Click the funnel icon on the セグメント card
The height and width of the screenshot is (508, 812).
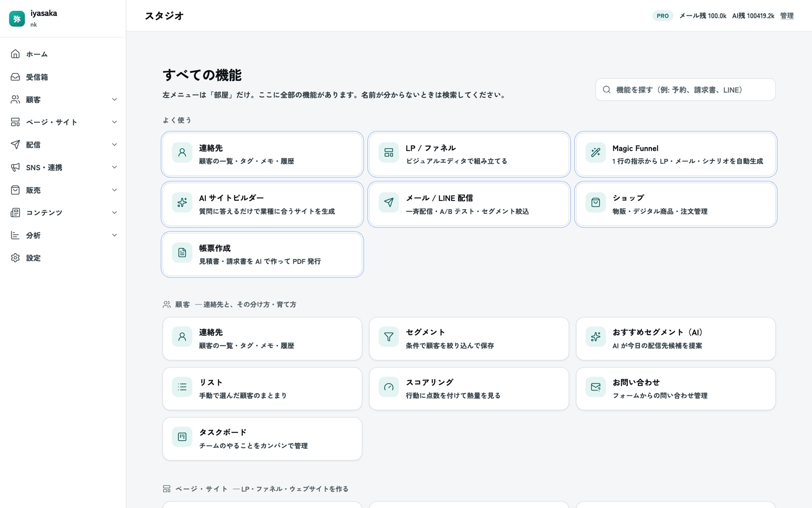[x=388, y=337]
